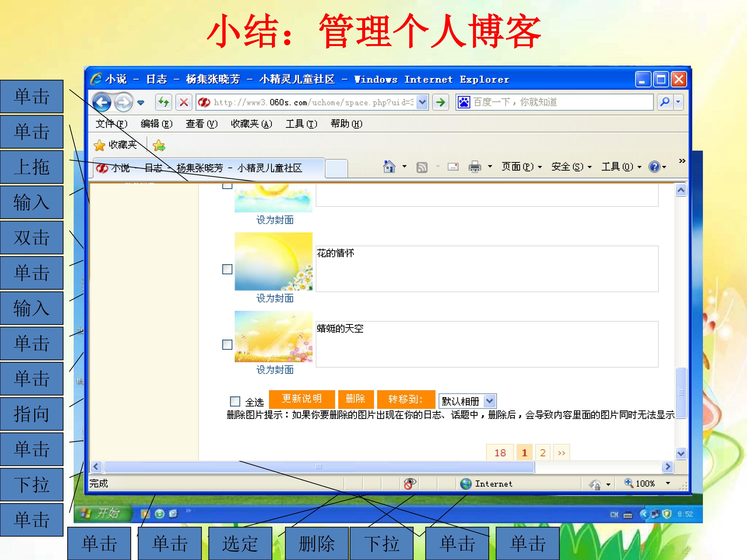The height and width of the screenshot is (560, 747).
Task: Click the Print icon in the command bar
Action: point(475,167)
